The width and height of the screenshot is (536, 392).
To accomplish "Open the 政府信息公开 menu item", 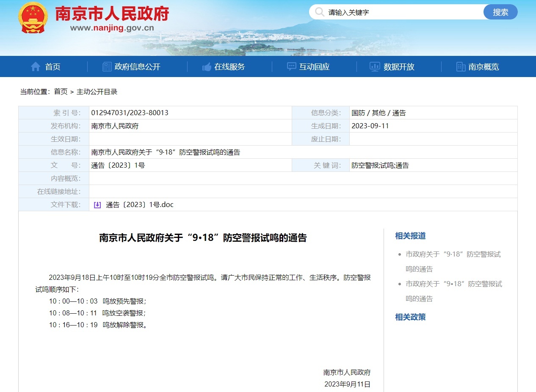I will (137, 66).
